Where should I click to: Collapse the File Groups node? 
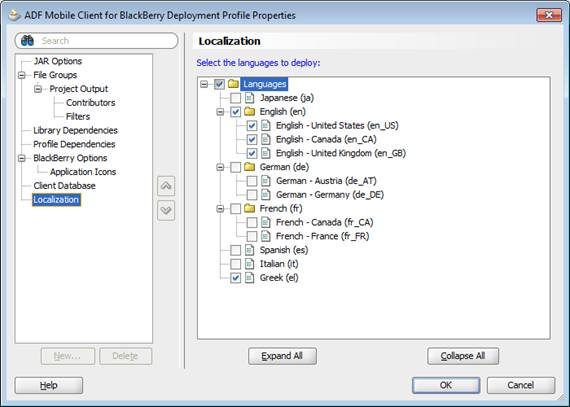tap(22, 75)
